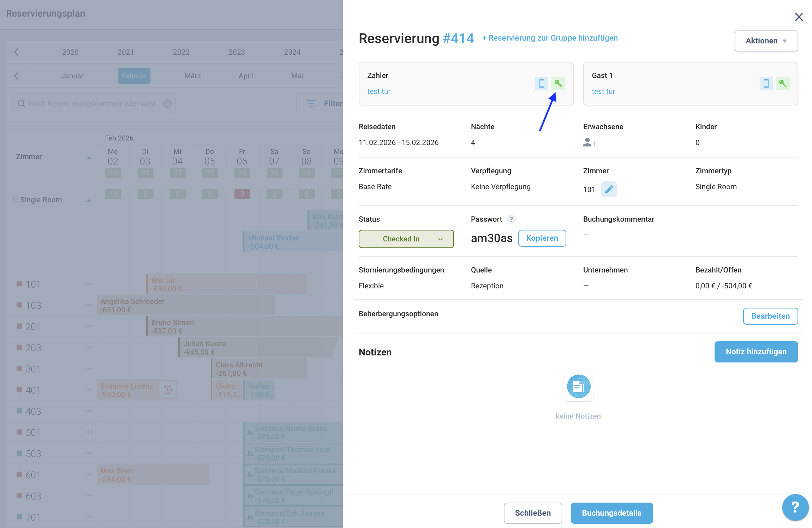The width and height of the screenshot is (812, 528).
Task: Click the notes document icon
Action: [578, 386]
